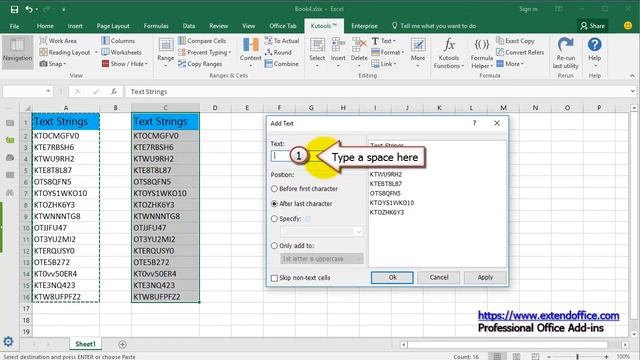The height and width of the screenshot is (360, 640).
Task: Switch to the Home tab
Action: (x=45, y=26)
